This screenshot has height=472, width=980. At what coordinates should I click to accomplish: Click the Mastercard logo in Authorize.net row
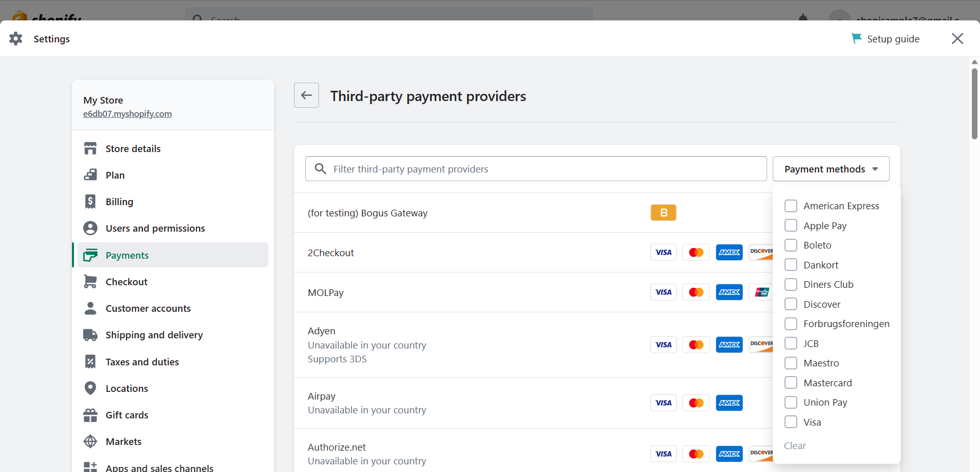(696, 454)
